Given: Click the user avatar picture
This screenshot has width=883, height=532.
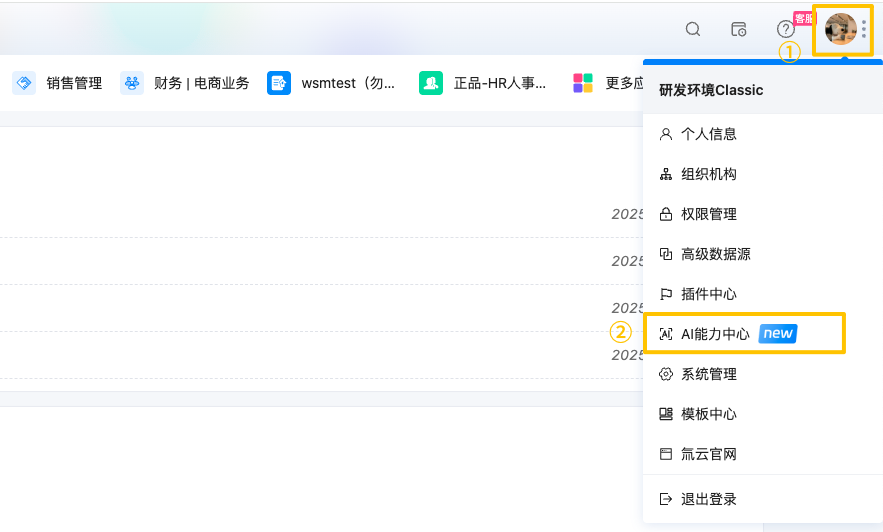Looking at the screenshot, I should click(840, 29).
